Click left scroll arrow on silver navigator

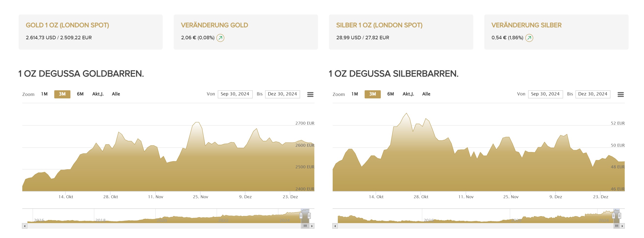tap(335, 226)
